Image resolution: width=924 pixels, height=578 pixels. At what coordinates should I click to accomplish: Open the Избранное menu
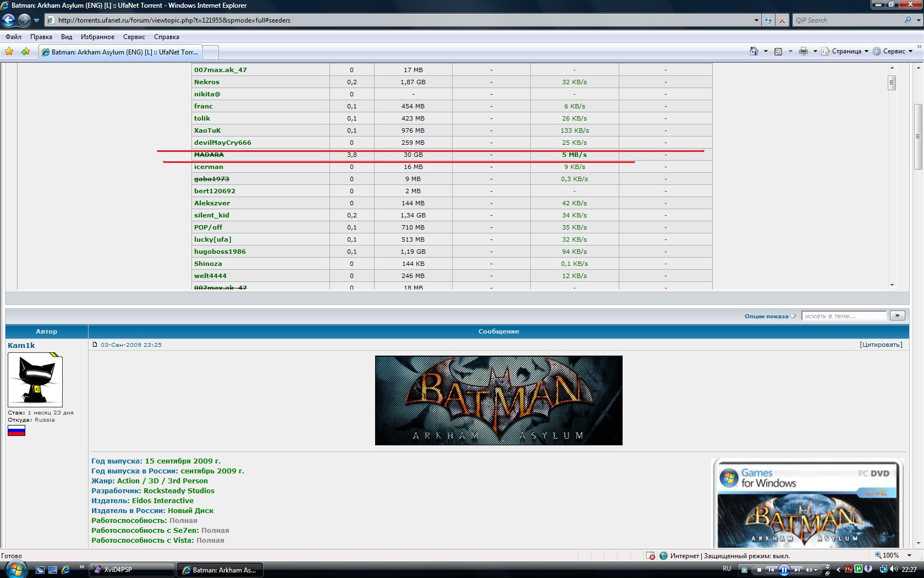coord(97,37)
